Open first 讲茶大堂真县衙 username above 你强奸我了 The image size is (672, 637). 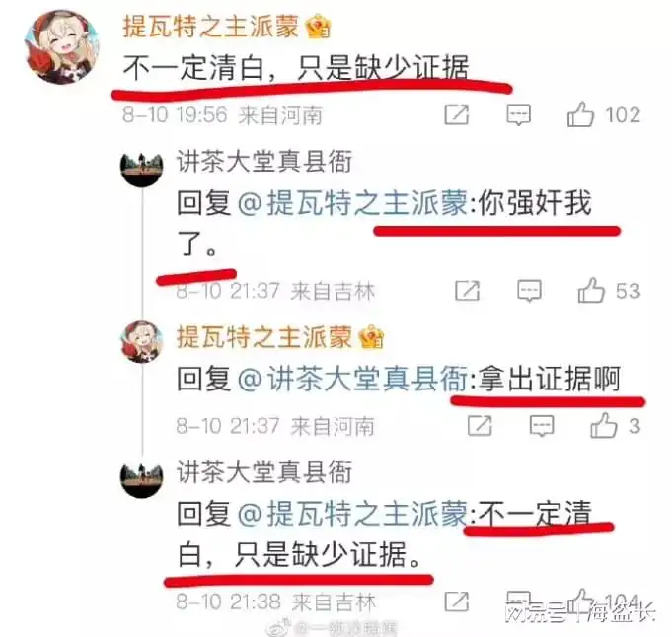pyautogui.click(x=264, y=161)
